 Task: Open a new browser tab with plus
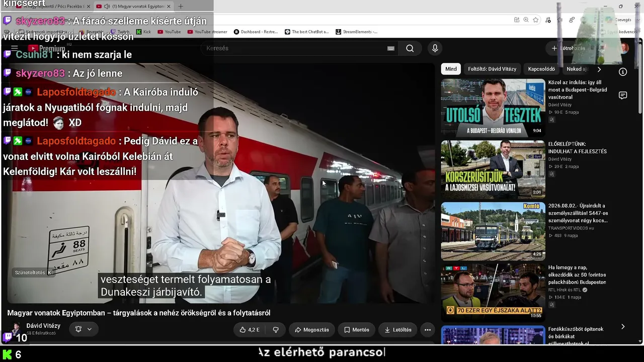[181, 7]
